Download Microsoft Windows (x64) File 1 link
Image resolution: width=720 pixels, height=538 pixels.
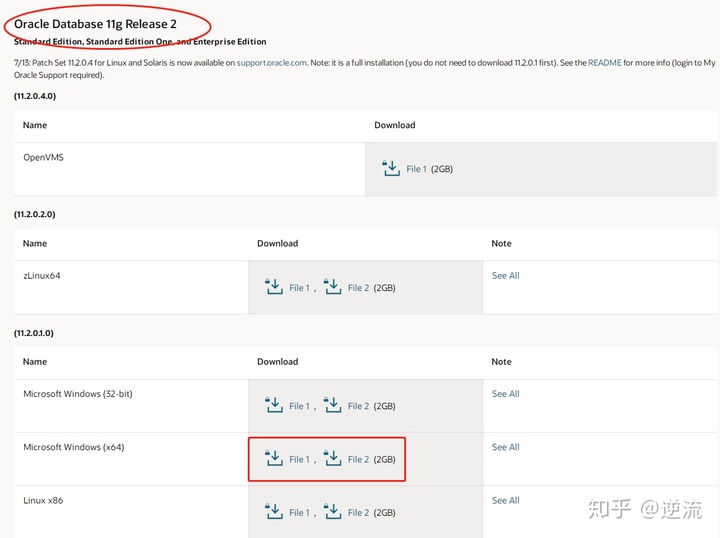[x=299, y=460]
